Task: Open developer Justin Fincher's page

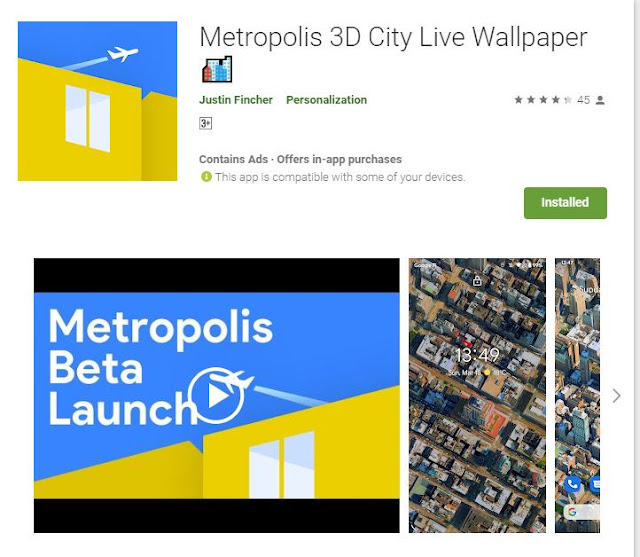Action: (236, 100)
